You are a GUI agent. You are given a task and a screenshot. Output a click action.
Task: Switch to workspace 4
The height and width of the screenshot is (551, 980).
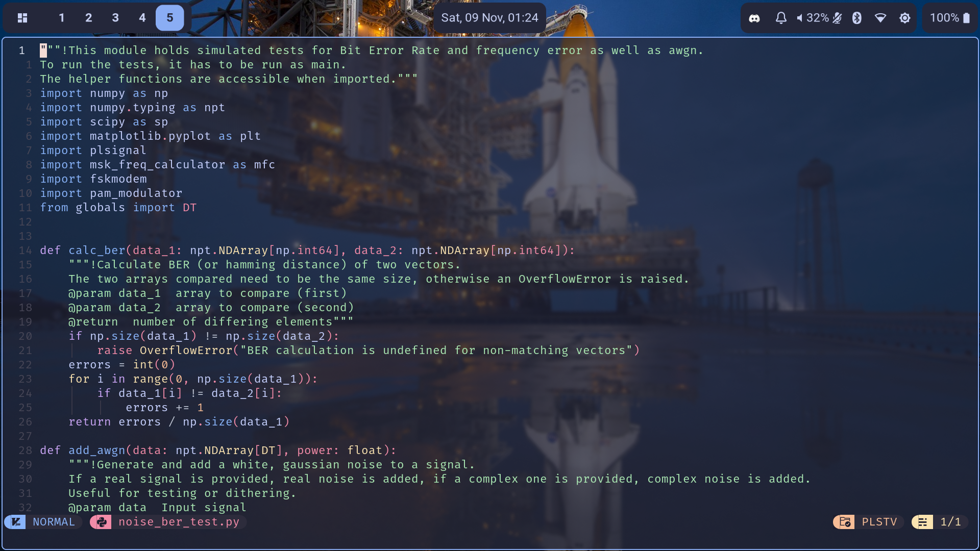pos(142,18)
